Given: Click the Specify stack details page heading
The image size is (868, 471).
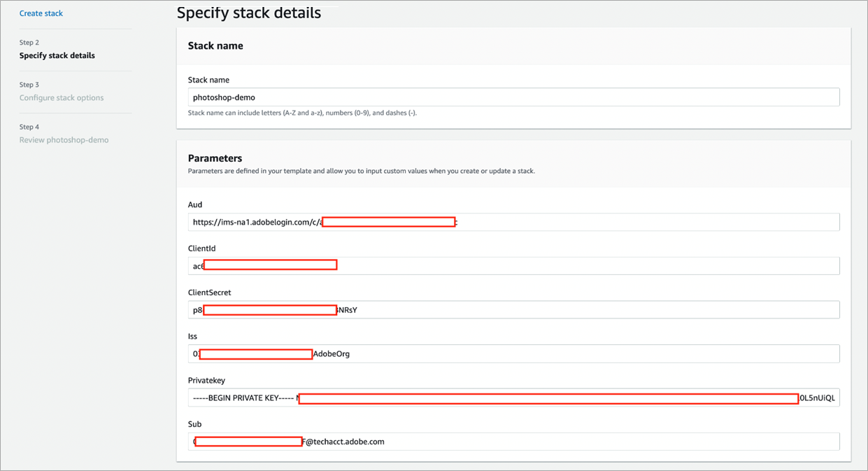Looking at the screenshot, I should point(249,13).
